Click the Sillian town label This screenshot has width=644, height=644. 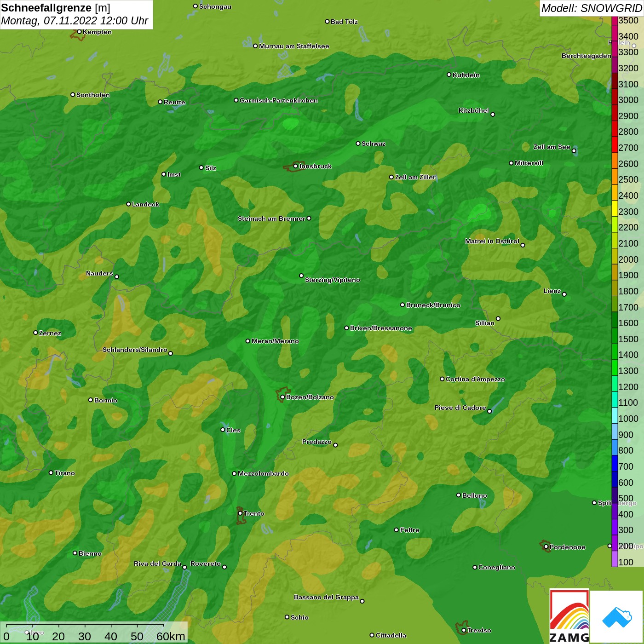[x=484, y=323]
